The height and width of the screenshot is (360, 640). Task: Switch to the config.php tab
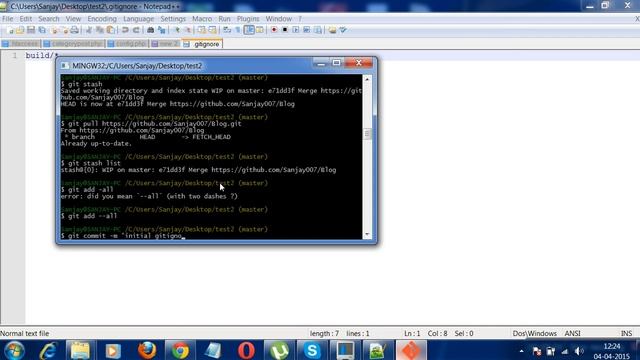tap(127, 44)
